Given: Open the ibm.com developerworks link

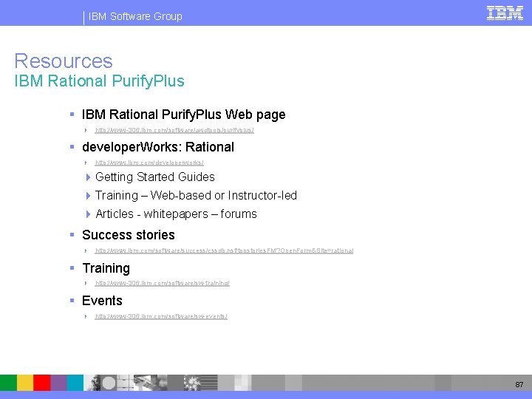Looking at the screenshot, I should point(149,163).
